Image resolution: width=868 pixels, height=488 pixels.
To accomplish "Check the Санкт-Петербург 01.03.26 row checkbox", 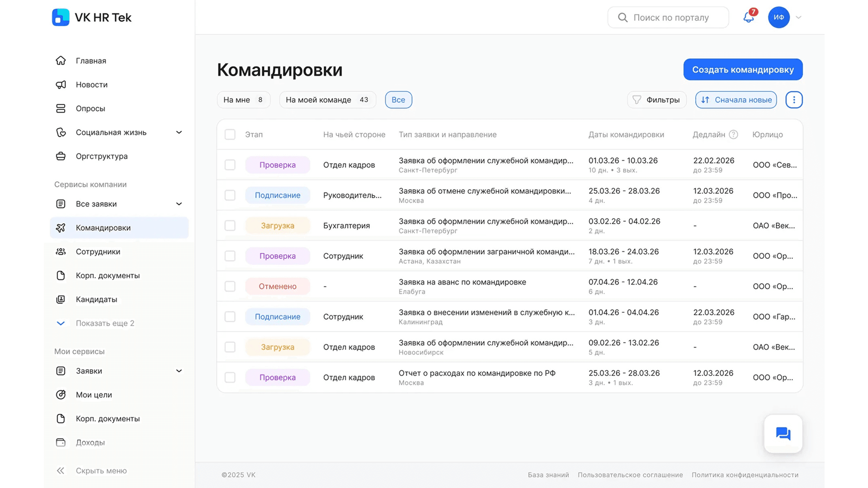I will click(230, 165).
